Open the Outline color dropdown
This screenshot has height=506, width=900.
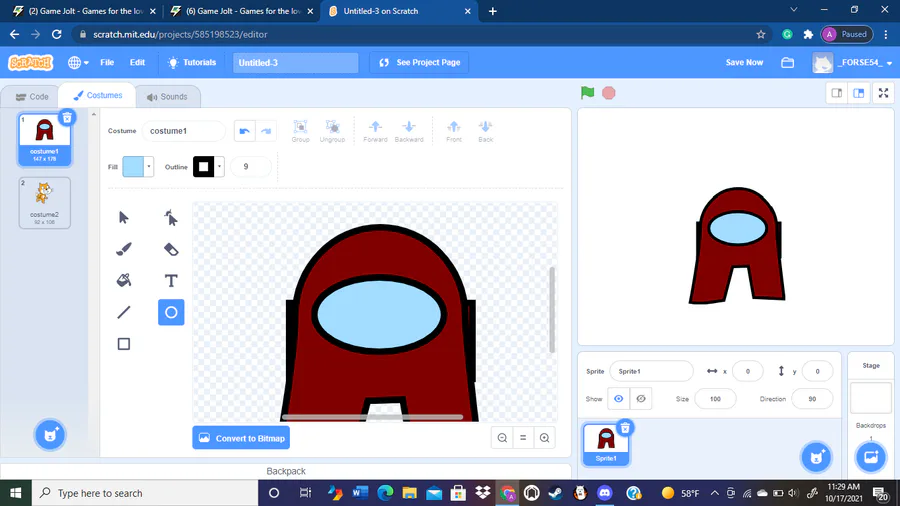coord(219,167)
